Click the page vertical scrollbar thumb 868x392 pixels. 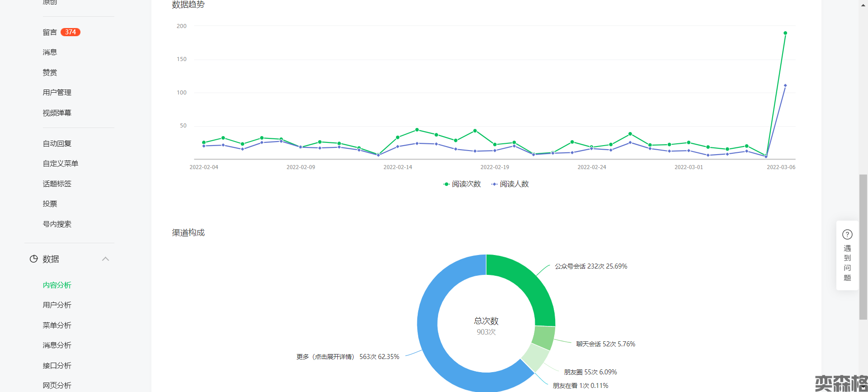point(863,246)
